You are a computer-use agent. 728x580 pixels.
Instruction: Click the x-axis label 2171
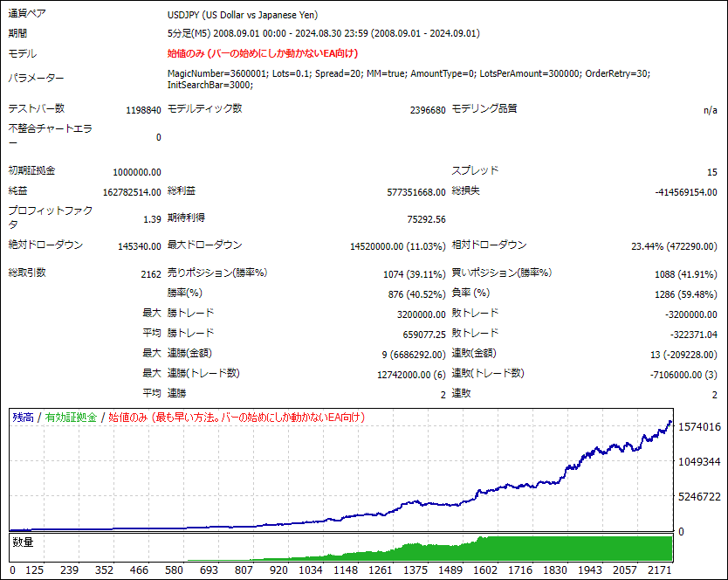(x=659, y=570)
